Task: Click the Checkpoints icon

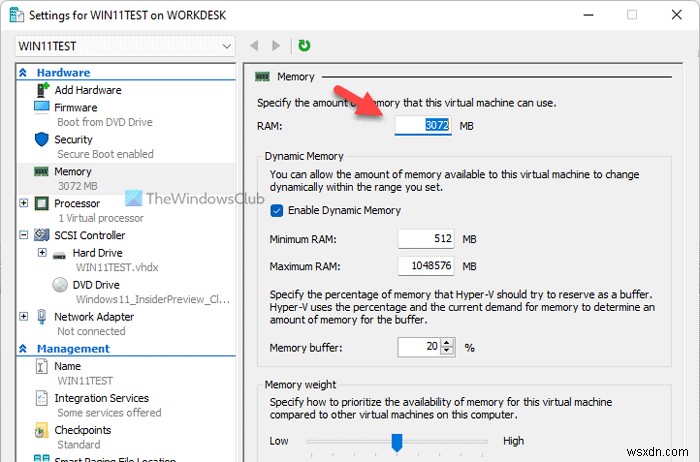Action: 42,430
